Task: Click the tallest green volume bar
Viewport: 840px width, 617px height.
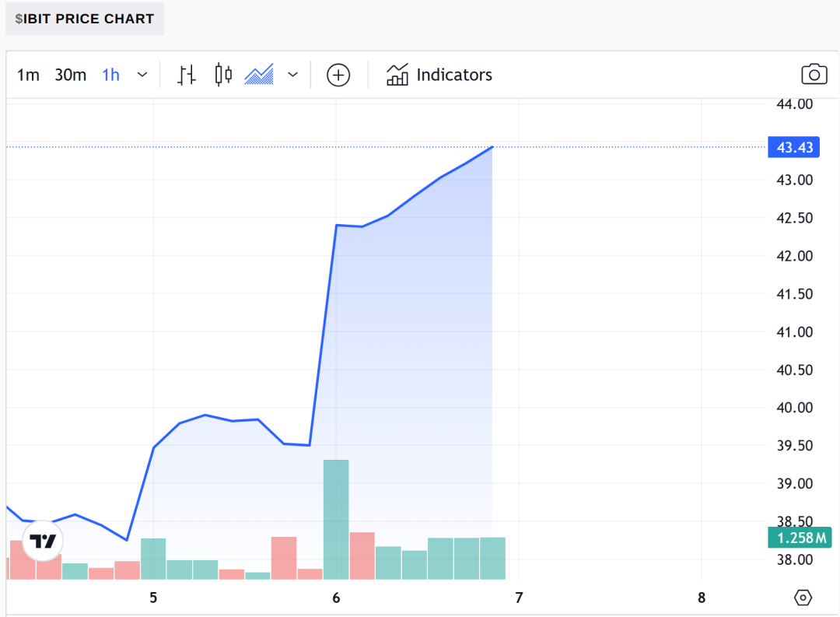Action: point(336,520)
